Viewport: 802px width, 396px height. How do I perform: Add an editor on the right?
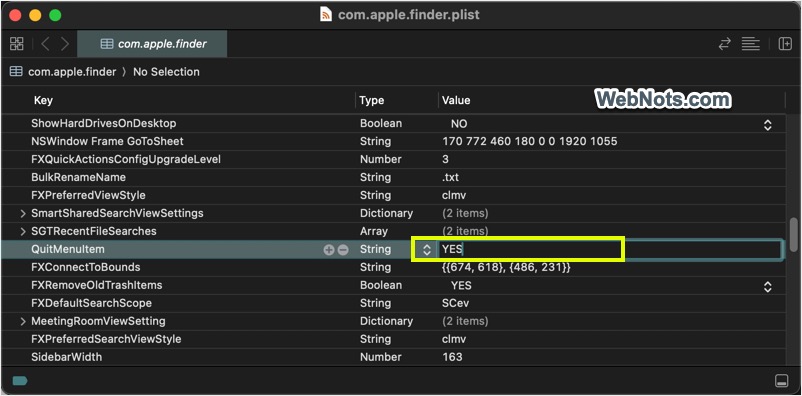pos(785,44)
